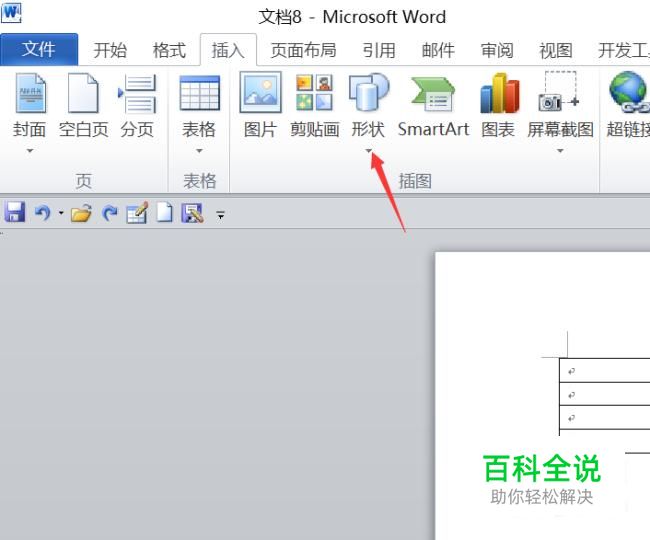This screenshot has height=540, width=650.
Task: Expand the Shapes (形状) dropdown arrow
Action: (369, 151)
